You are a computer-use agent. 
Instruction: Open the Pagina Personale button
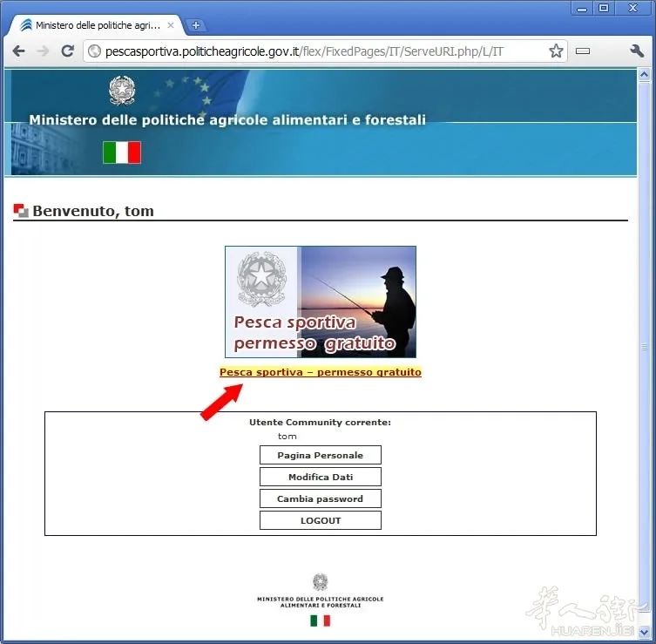[x=321, y=455]
